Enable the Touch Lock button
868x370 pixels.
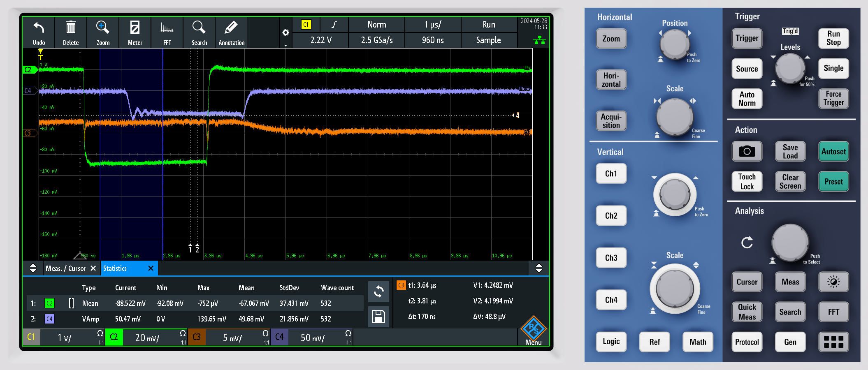click(747, 181)
